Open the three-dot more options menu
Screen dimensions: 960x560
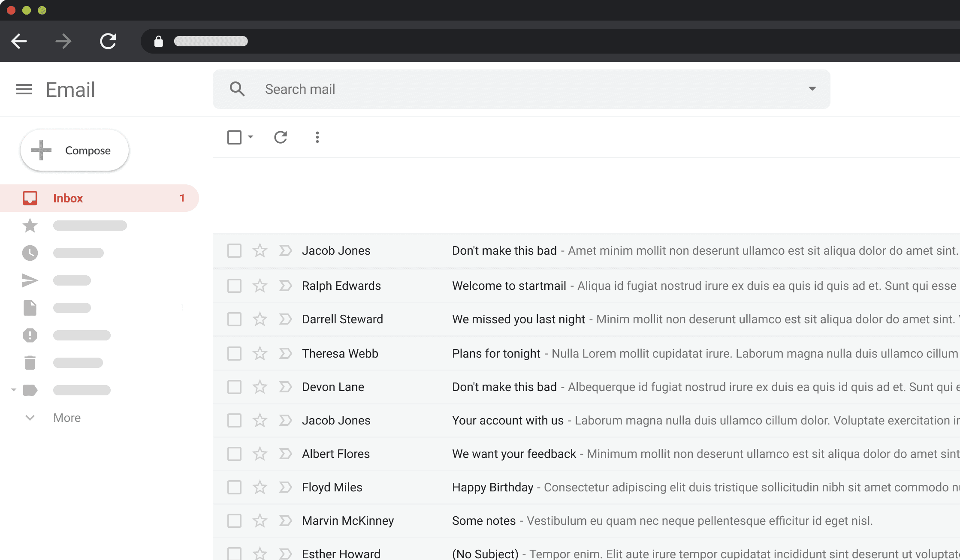point(317,137)
